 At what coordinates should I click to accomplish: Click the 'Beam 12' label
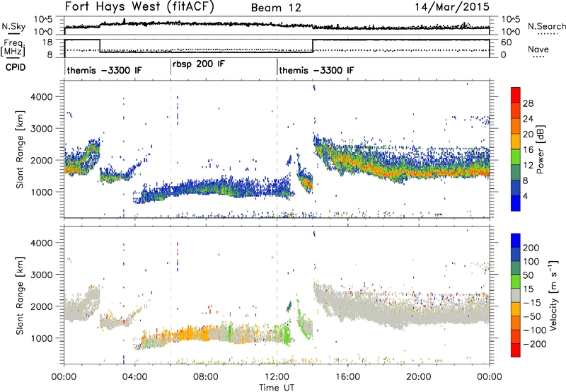click(x=276, y=8)
